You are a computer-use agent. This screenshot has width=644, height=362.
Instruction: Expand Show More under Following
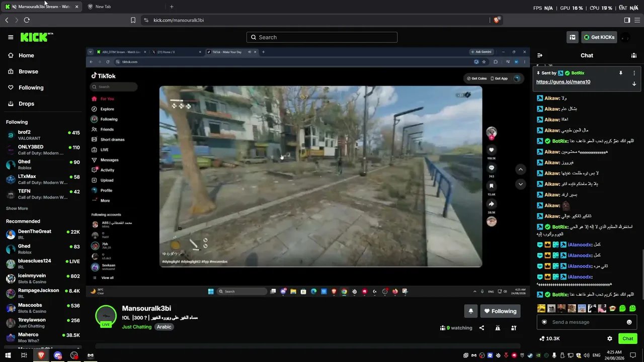click(x=17, y=208)
